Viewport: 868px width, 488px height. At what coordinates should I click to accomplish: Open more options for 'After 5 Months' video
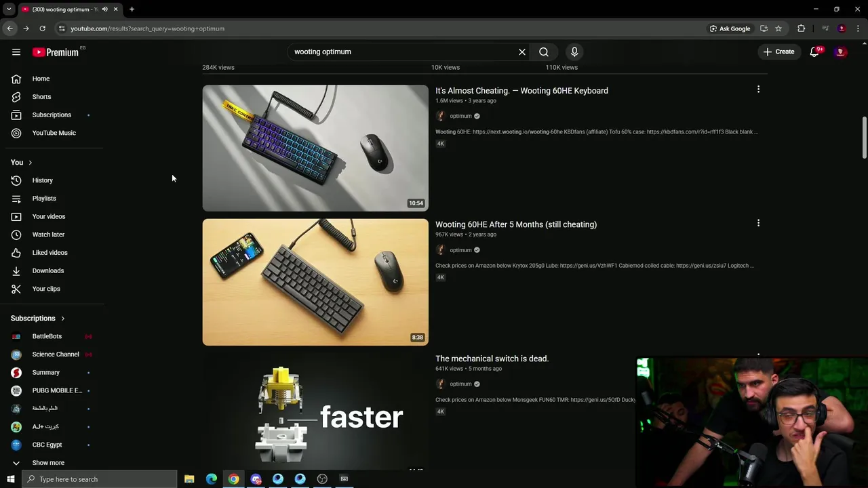[758, 223]
